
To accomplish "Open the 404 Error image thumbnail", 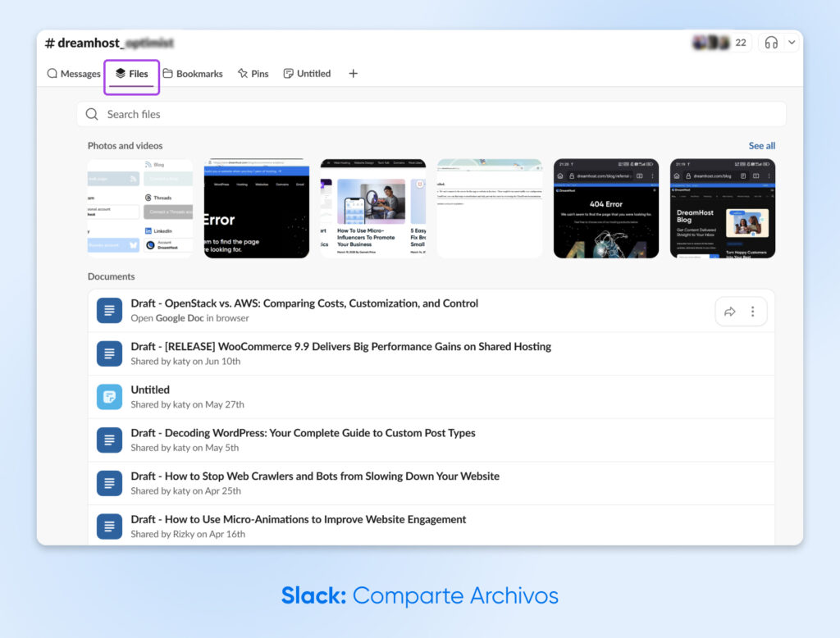I will [x=605, y=207].
